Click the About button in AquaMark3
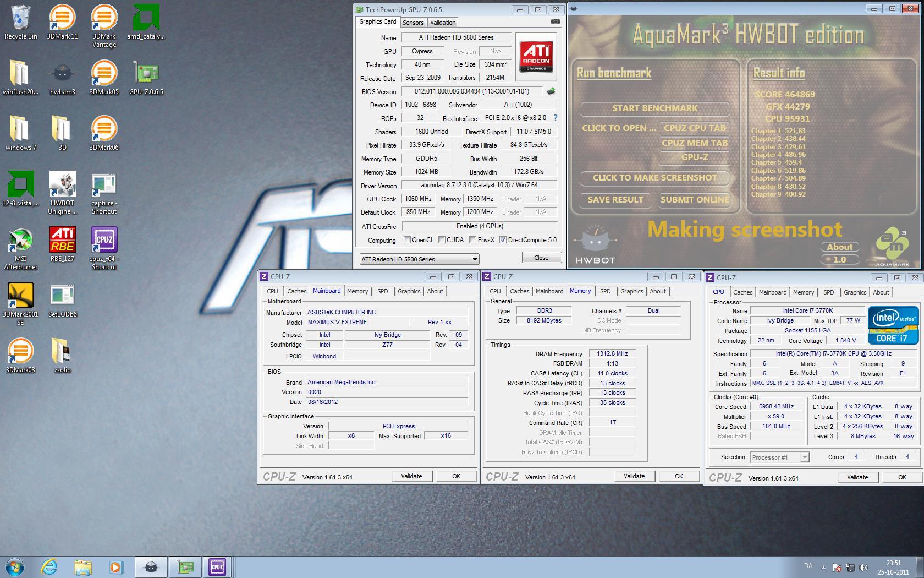This screenshot has width=924, height=578. (x=839, y=247)
